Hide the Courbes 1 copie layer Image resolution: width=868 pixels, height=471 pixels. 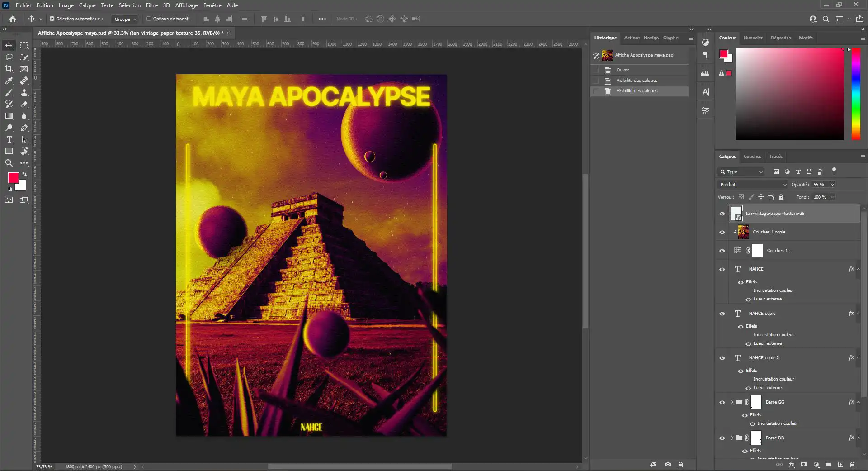(x=722, y=232)
